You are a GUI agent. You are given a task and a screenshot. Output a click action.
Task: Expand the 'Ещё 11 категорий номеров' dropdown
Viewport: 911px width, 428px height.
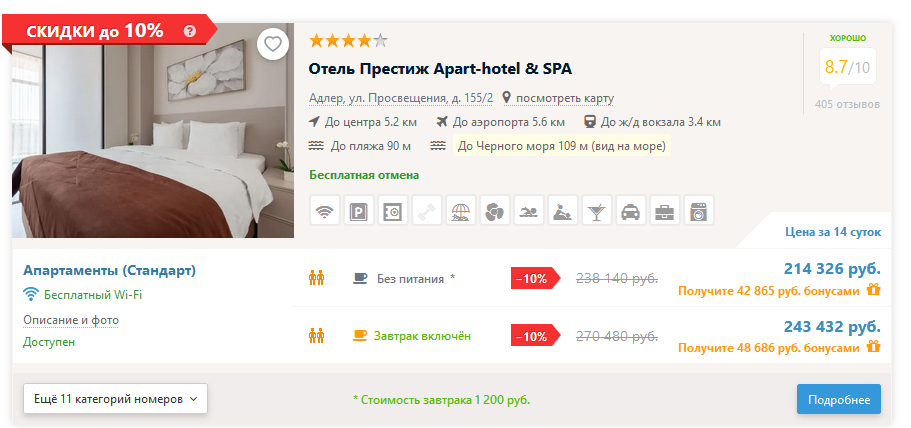[116, 399]
